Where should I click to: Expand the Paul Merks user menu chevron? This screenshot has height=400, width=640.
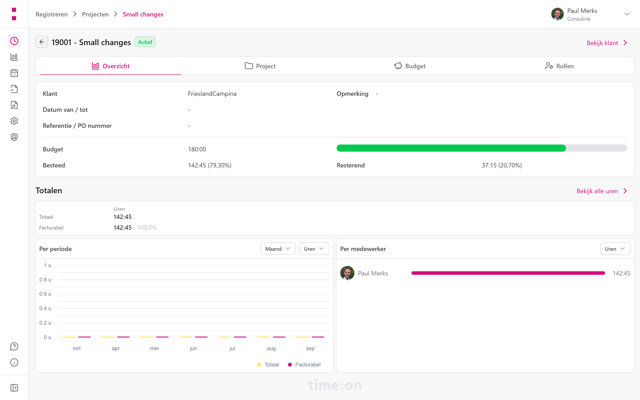[x=627, y=14]
